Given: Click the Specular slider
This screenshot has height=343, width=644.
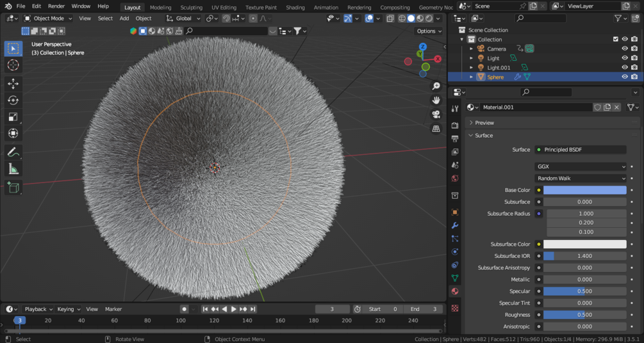Looking at the screenshot, I should (x=585, y=291).
